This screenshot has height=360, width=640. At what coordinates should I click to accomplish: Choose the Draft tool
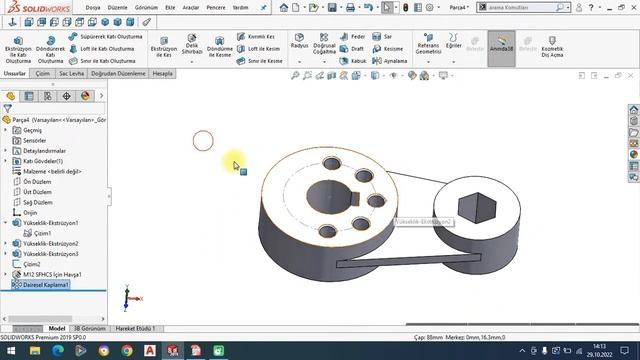point(352,49)
